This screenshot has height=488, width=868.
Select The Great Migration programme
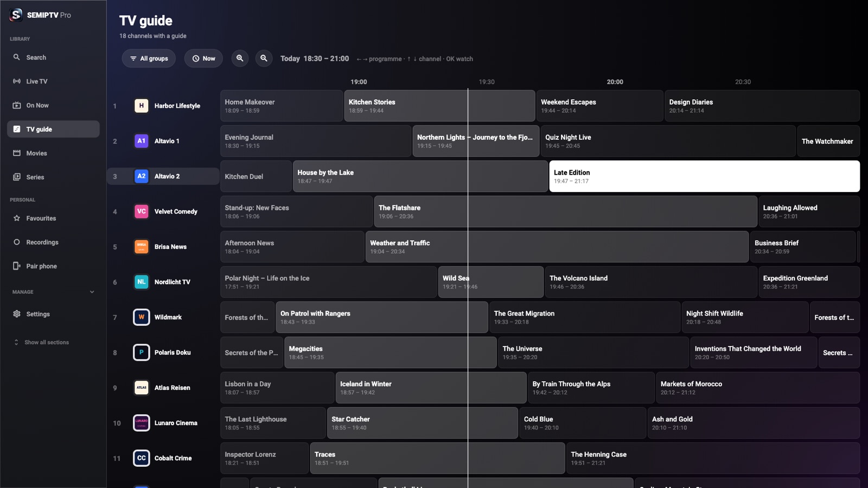(585, 317)
